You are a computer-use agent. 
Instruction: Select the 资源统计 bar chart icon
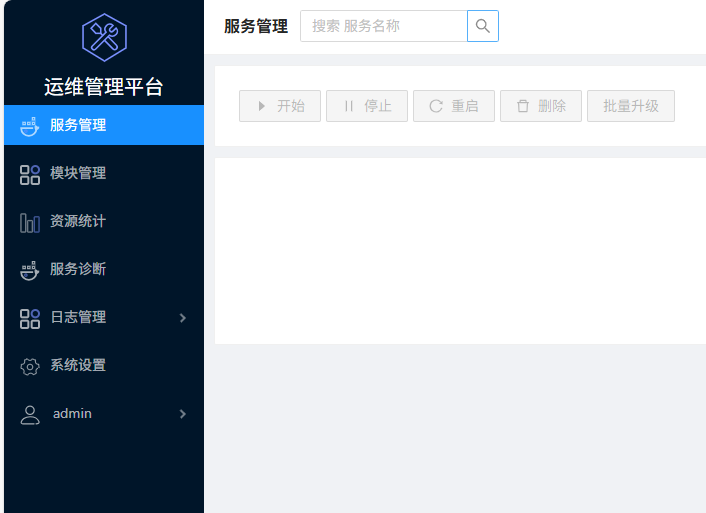point(30,222)
